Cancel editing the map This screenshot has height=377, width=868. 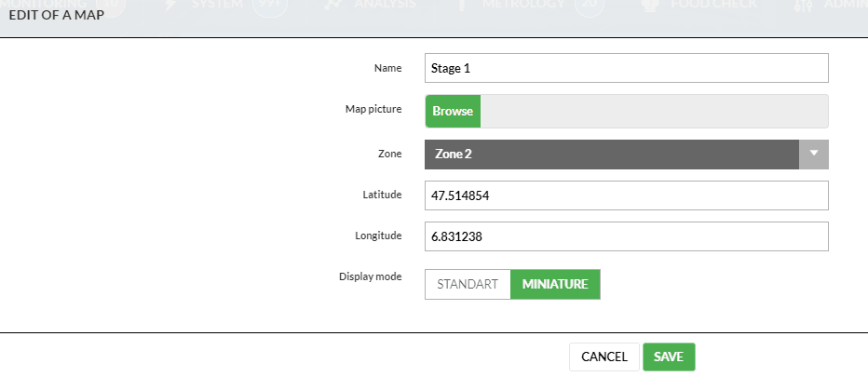(604, 357)
